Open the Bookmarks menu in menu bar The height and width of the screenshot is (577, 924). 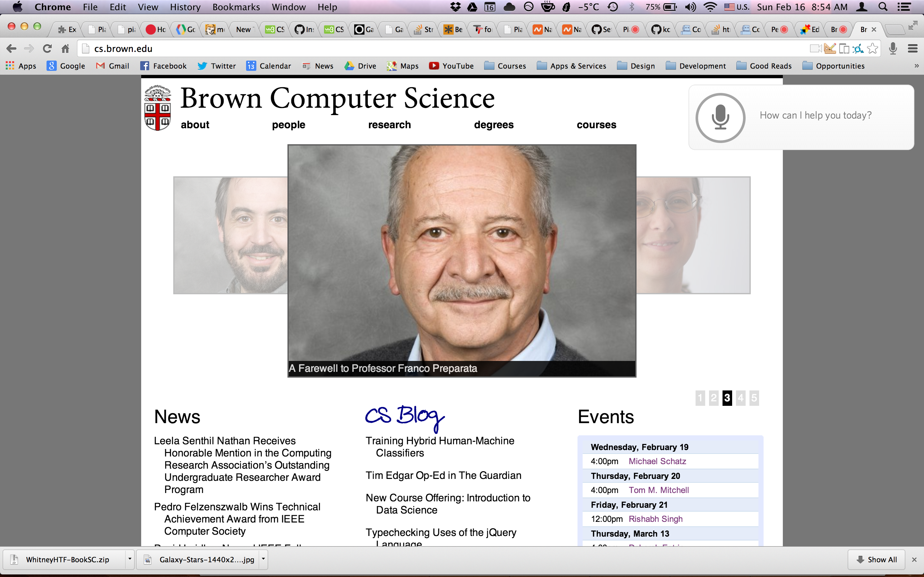236,7
